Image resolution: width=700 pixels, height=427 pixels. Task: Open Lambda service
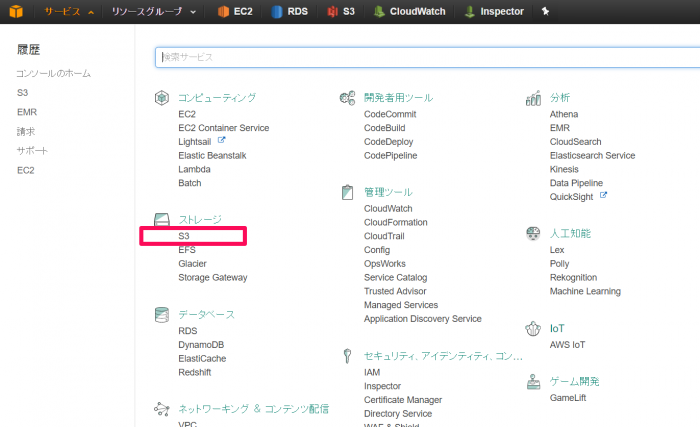click(x=194, y=169)
